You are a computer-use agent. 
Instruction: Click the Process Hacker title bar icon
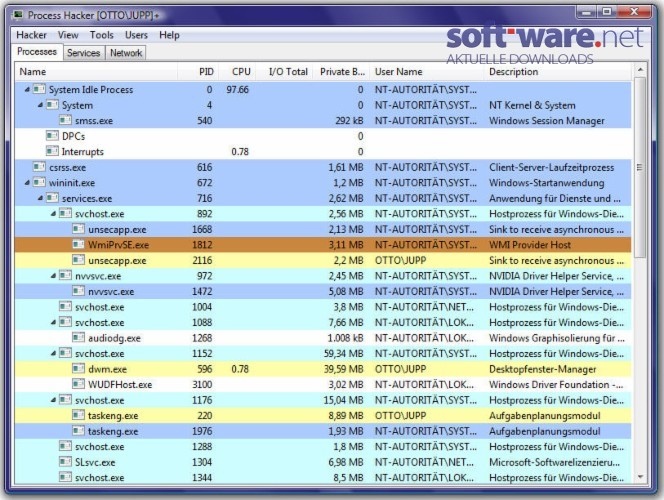(x=18, y=15)
